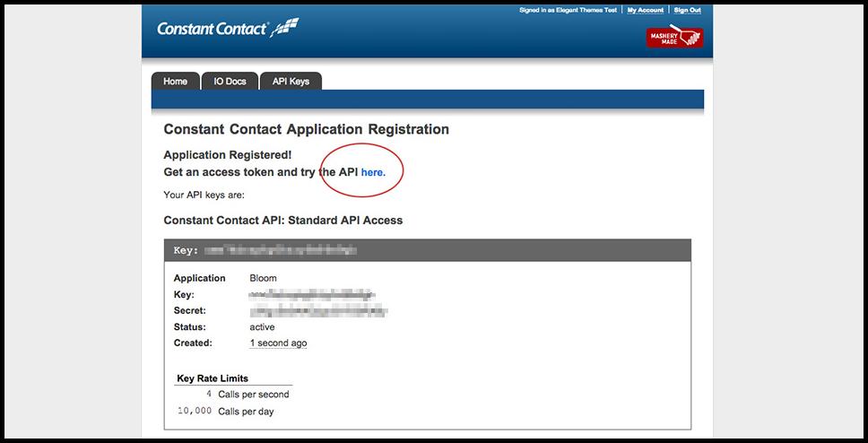Image resolution: width=868 pixels, height=443 pixels.
Task: Click the Sign Out link
Action: (687, 10)
